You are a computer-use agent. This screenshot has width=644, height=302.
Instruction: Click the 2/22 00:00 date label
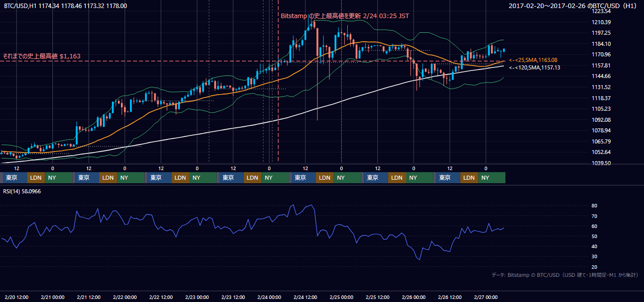pyautogui.click(x=124, y=297)
